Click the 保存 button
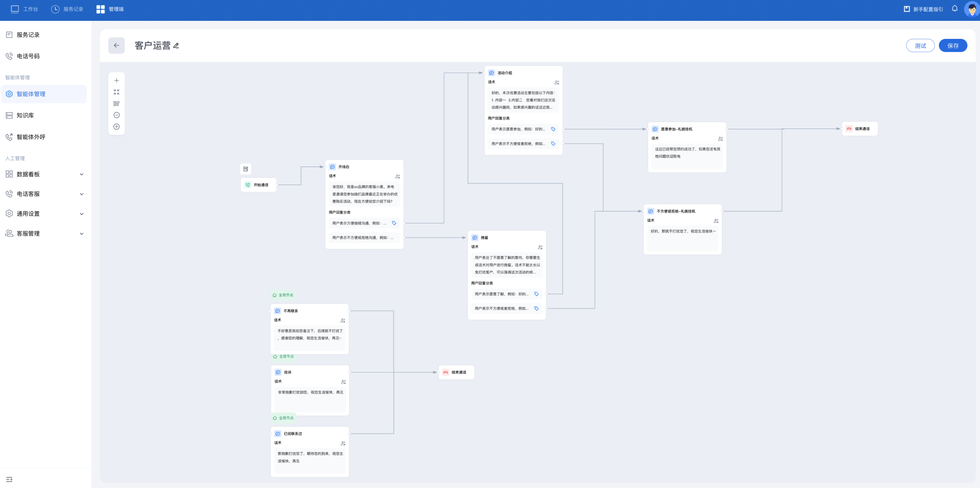The height and width of the screenshot is (488, 980). click(x=953, y=46)
